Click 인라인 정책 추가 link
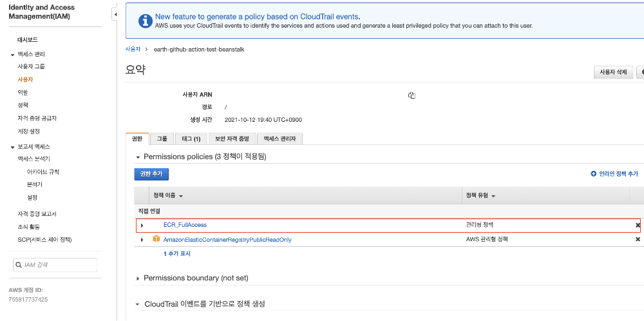Viewport: 644px width, 321px height. pyautogui.click(x=618, y=174)
